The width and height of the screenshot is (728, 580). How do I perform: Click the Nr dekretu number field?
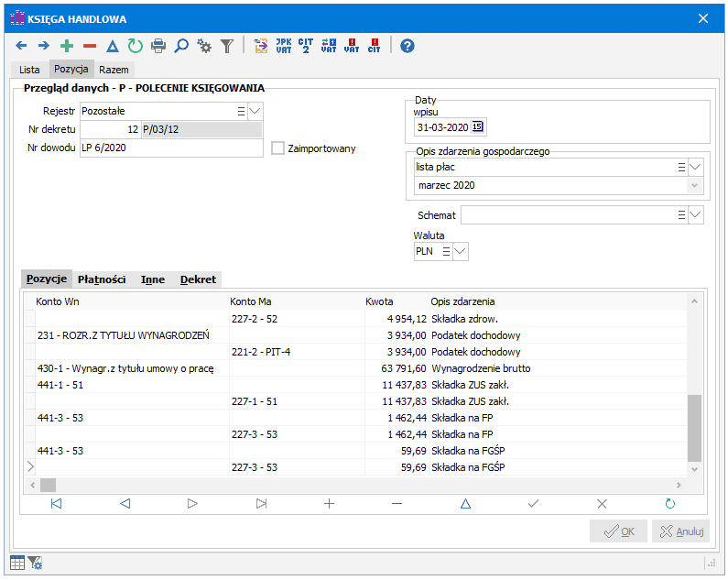pyautogui.click(x=110, y=129)
